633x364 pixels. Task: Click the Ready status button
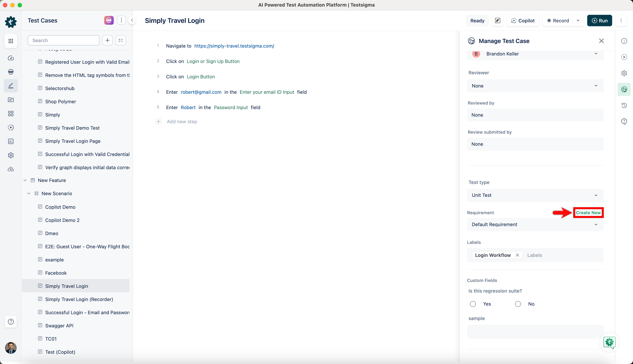477,21
